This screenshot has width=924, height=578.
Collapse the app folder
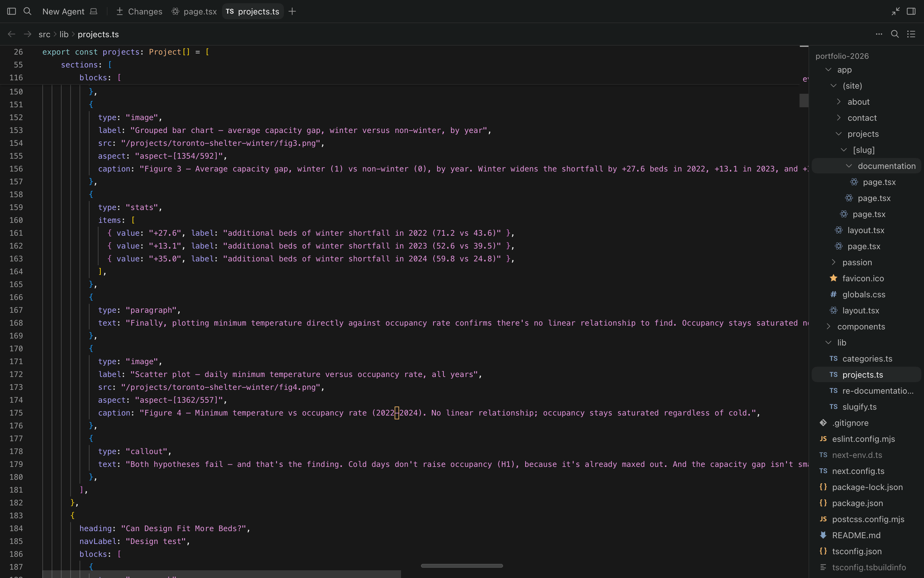click(x=828, y=70)
